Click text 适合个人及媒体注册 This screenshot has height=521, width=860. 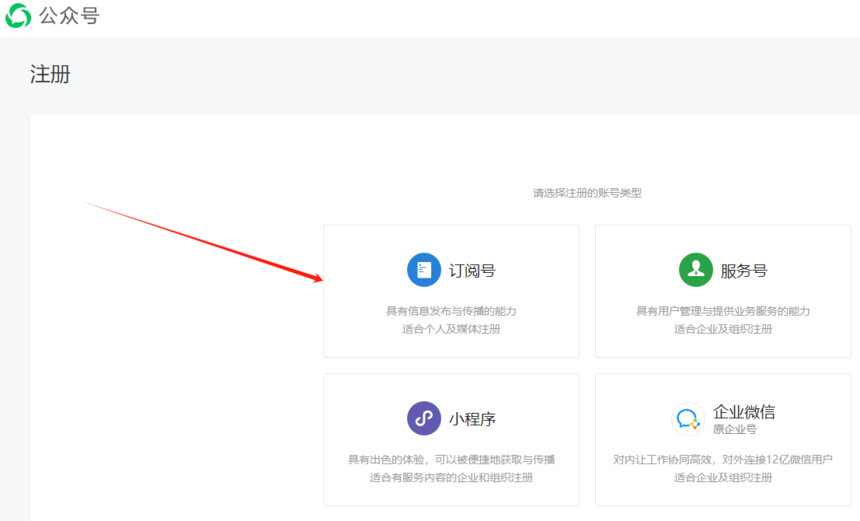click(451, 329)
